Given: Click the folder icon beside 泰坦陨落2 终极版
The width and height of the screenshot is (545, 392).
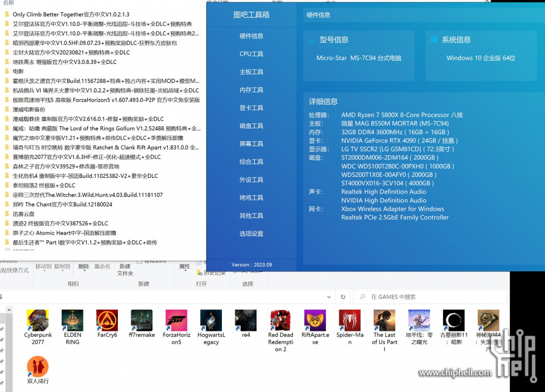Looking at the screenshot, I should (7, 185).
